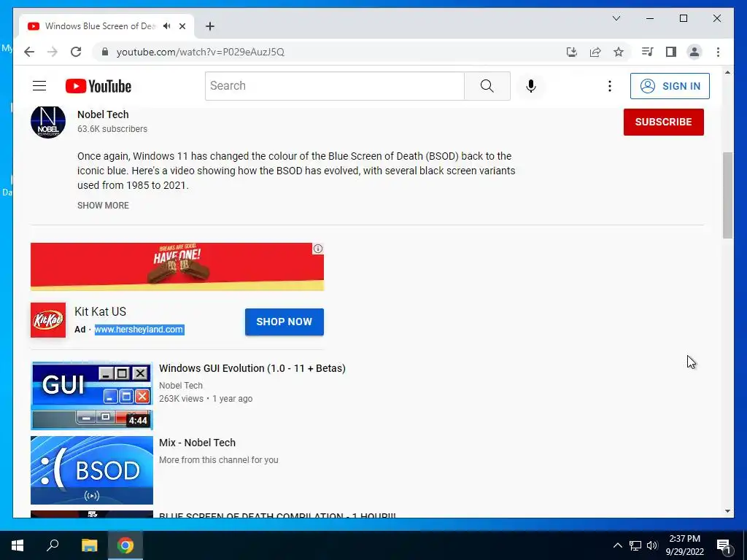Click the install app icon in address bar
Image resolution: width=747 pixels, height=560 pixels.
[x=572, y=52]
